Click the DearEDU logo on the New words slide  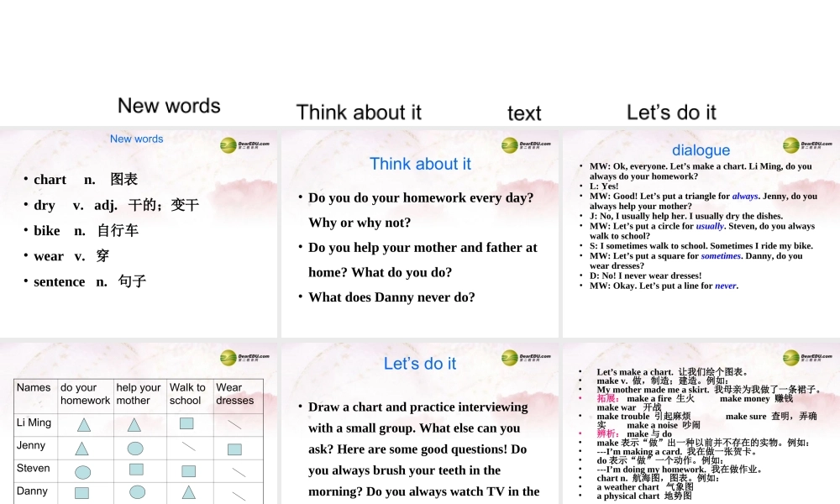pos(244,145)
